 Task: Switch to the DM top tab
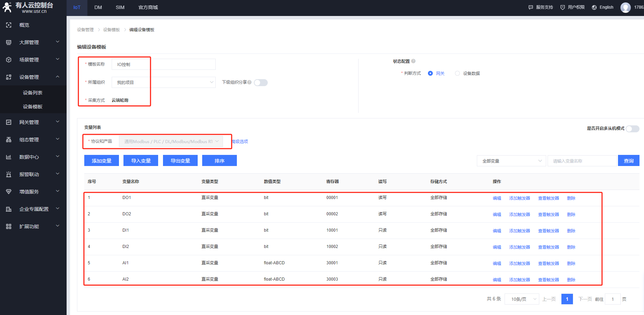coord(98,7)
